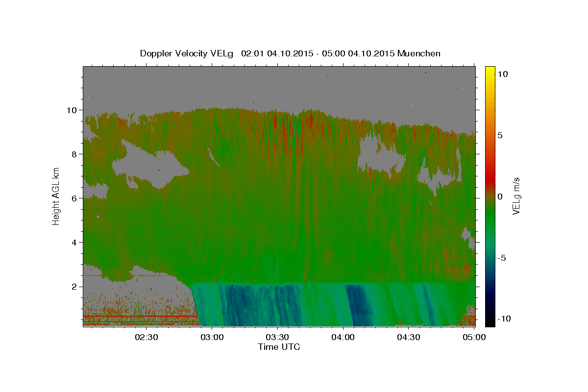Viewport: 588px width, 392px height.
Task: Click the 02:30 time tick label
Action: (x=147, y=337)
